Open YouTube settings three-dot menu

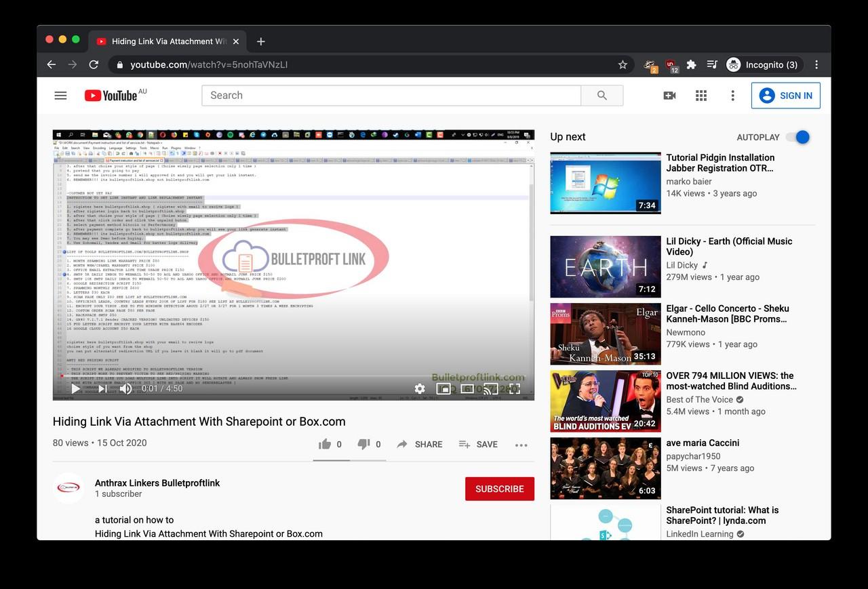(732, 96)
